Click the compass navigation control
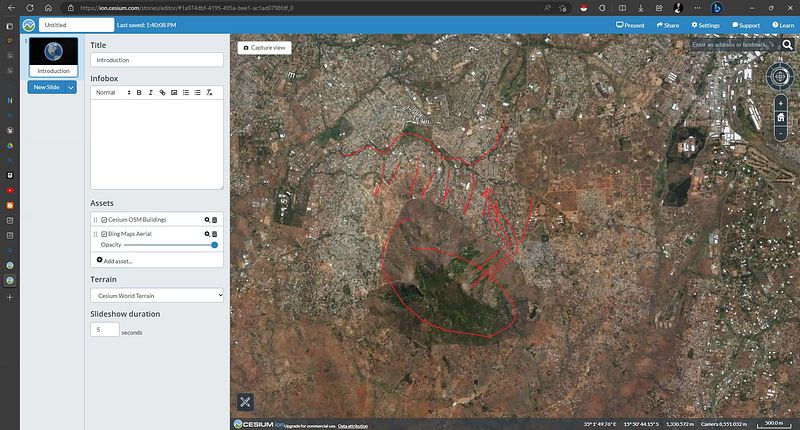The height and width of the screenshot is (430, 800). click(x=780, y=76)
